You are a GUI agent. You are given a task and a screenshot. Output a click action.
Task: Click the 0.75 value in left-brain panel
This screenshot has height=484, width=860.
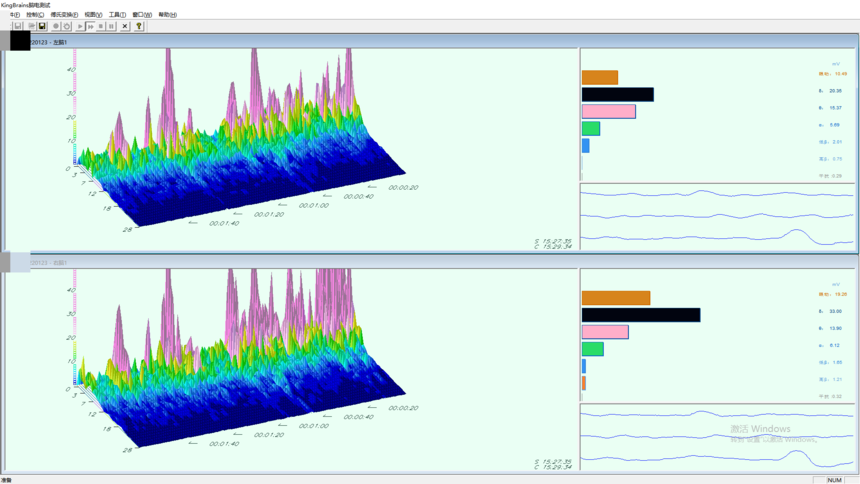click(837, 159)
